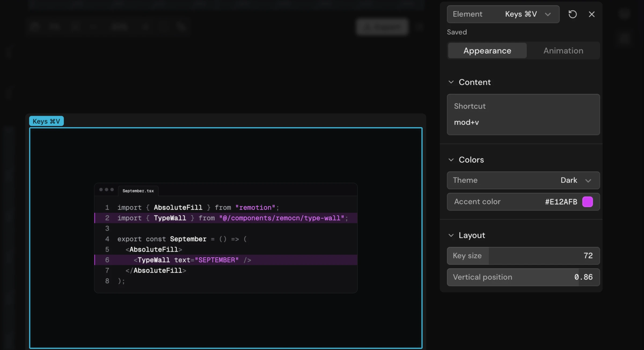The image size is (644, 350).
Task: Click line 1 importing AbsoluteFill from remotion
Action: [x=198, y=207]
